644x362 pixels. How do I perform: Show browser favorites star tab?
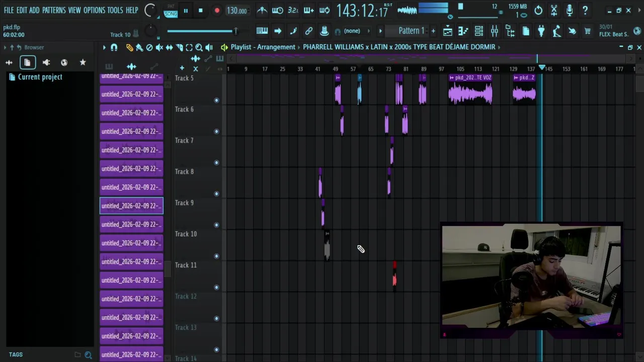click(83, 62)
